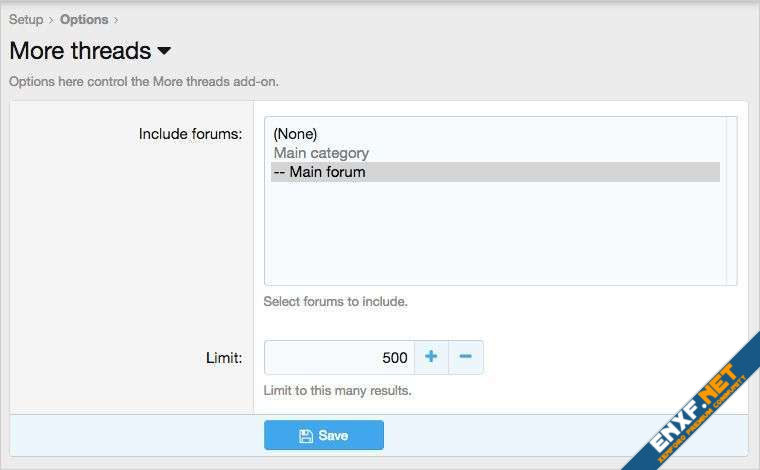
Task: Select Main category in the forums list
Action: [x=321, y=153]
